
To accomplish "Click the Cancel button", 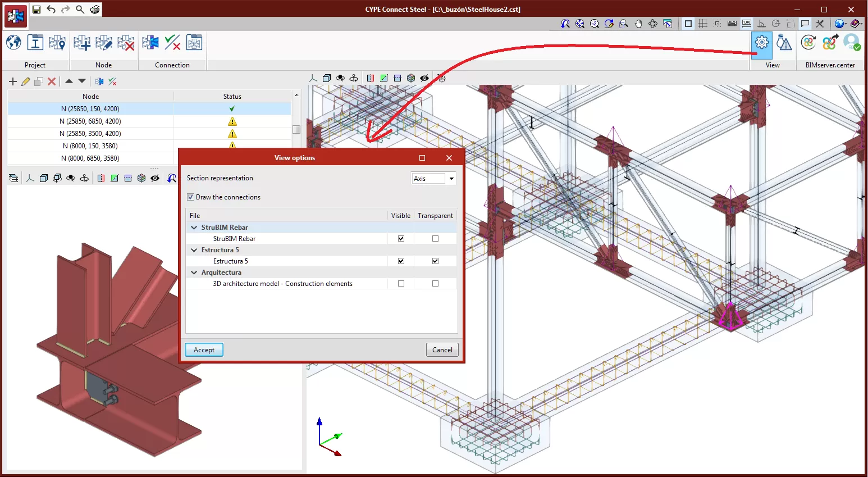I will [x=442, y=350].
